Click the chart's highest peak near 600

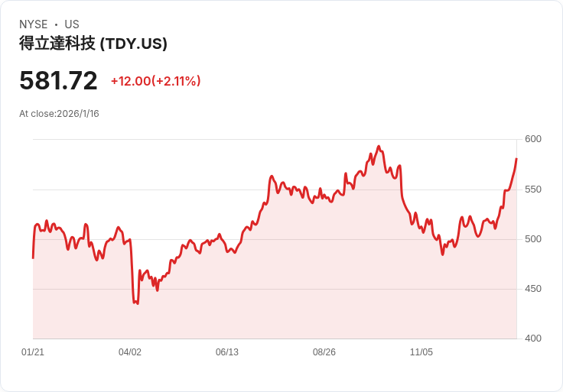[379, 147]
